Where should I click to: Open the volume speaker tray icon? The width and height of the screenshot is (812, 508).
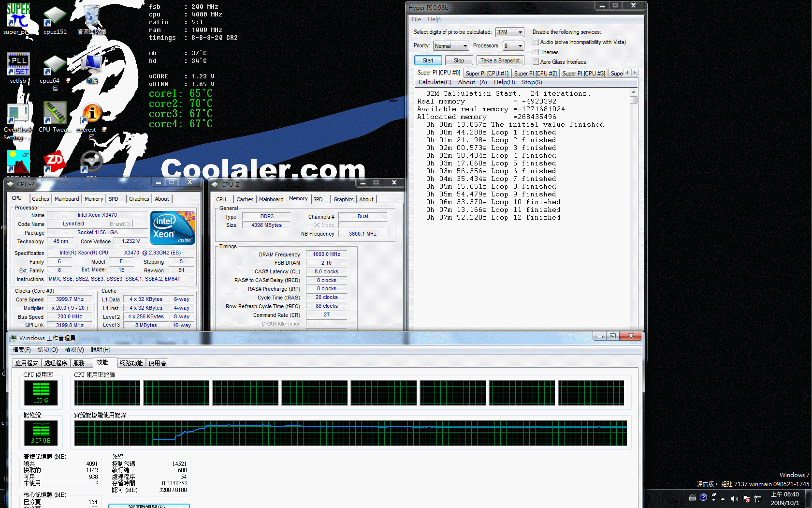pyautogui.click(x=735, y=499)
